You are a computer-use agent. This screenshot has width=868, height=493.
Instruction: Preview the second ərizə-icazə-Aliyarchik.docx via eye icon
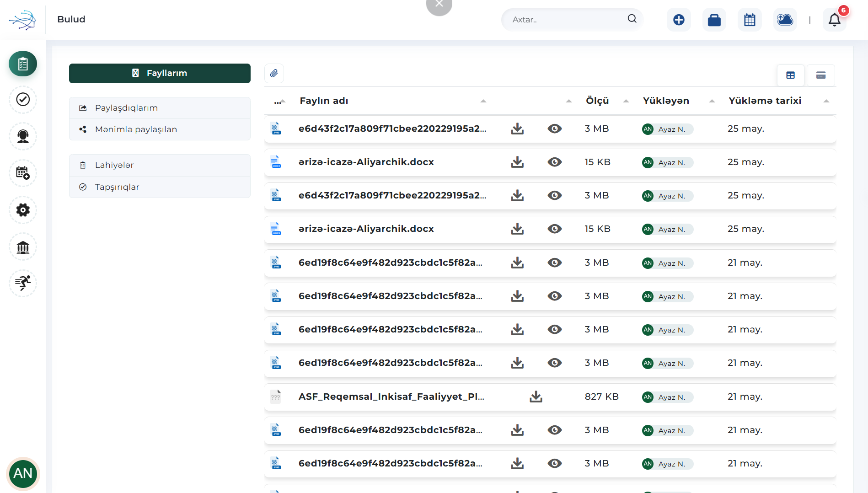click(555, 229)
